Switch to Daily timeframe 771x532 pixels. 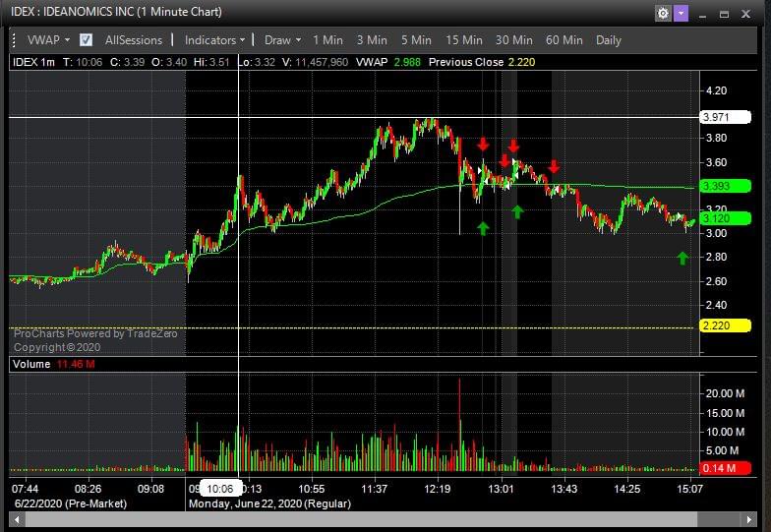(x=608, y=40)
